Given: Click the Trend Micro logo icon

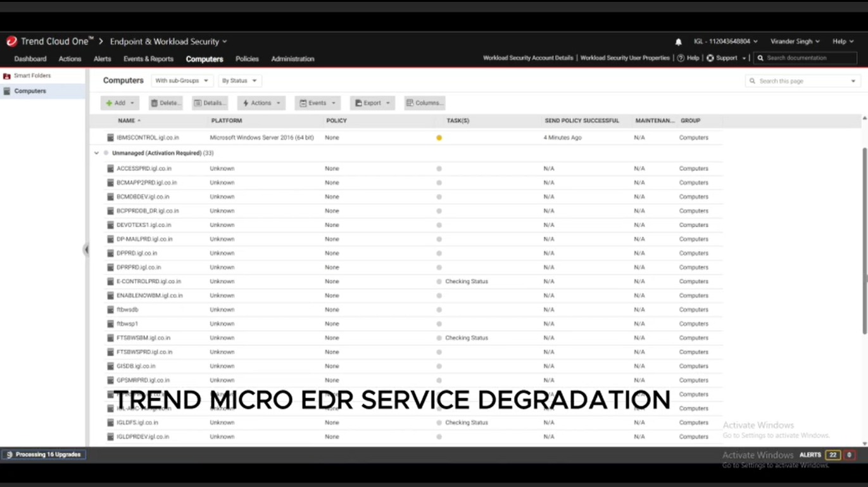Looking at the screenshot, I should (11, 42).
